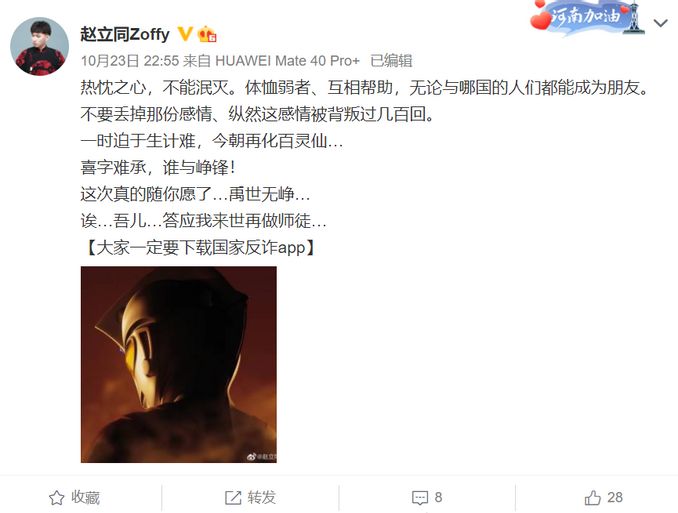Image resolution: width=678 pixels, height=513 pixels.
Task: Enlarge the attached Ultraman image
Action: point(179,364)
